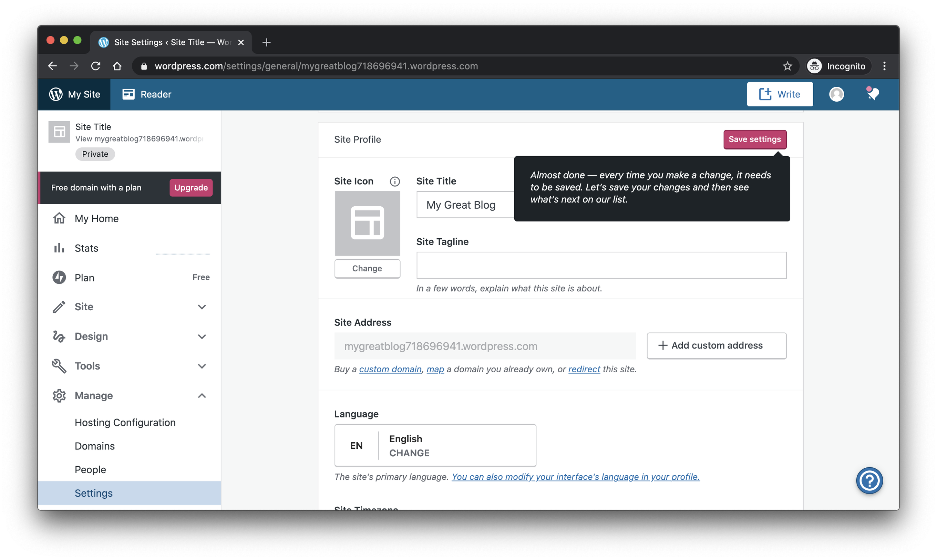Viewport: 937px width, 560px height.
Task: Click the browser forward arrow
Action: coord(74,66)
